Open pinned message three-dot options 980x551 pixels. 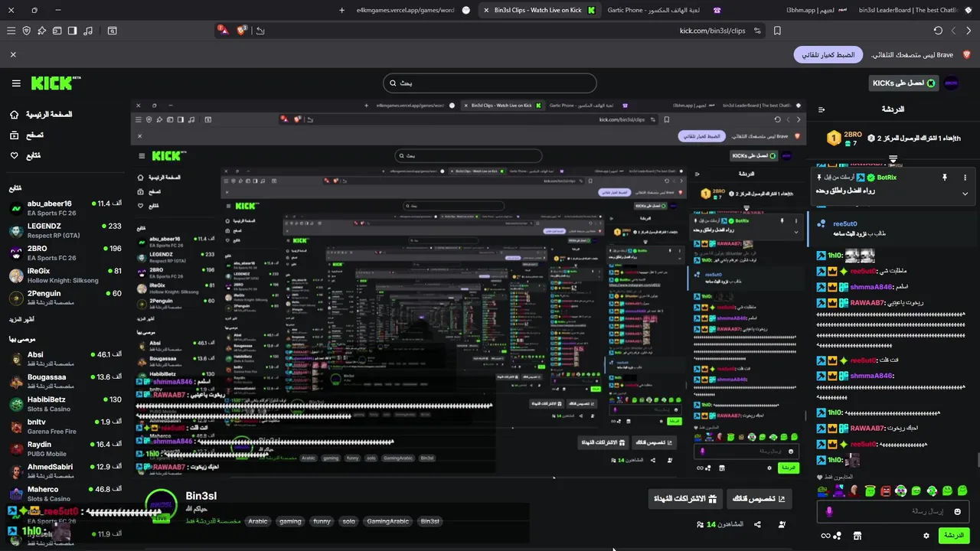[965, 177]
